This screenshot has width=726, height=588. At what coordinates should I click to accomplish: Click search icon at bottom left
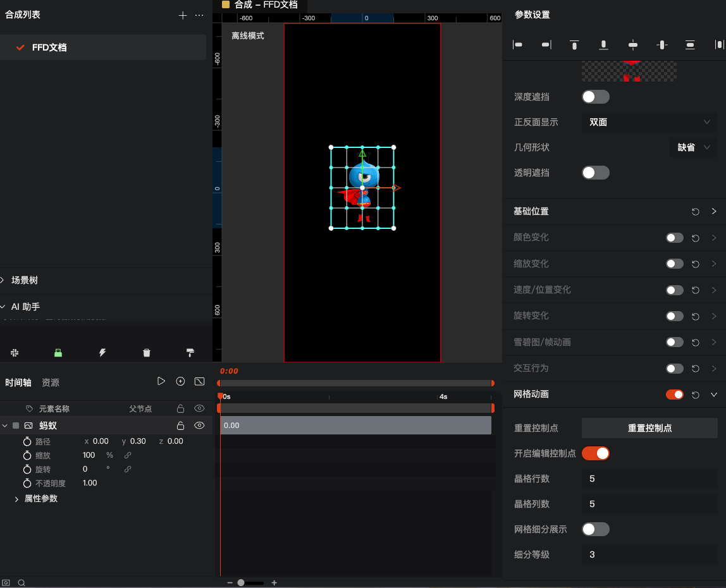point(22,583)
